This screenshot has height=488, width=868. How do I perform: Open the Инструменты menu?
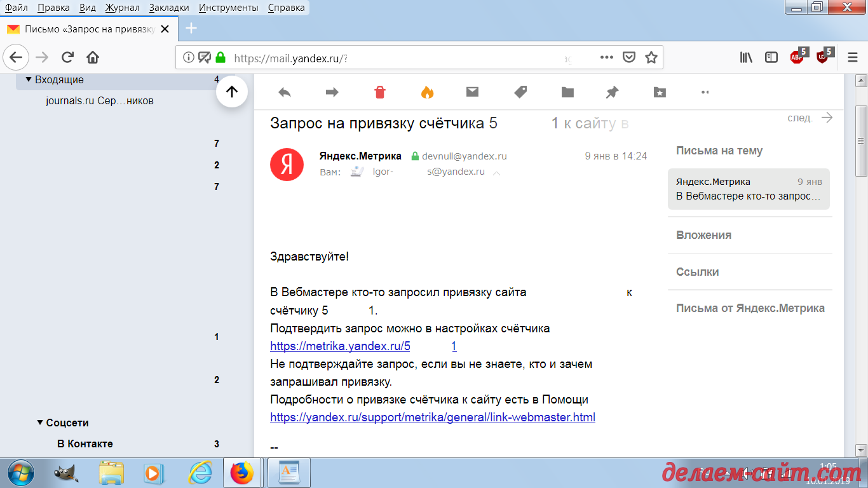click(x=228, y=8)
